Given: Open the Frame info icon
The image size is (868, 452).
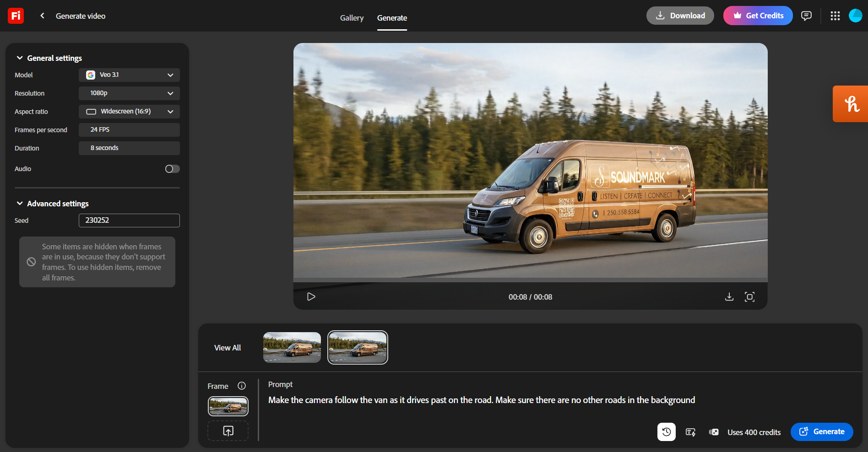Looking at the screenshot, I should click(242, 386).
